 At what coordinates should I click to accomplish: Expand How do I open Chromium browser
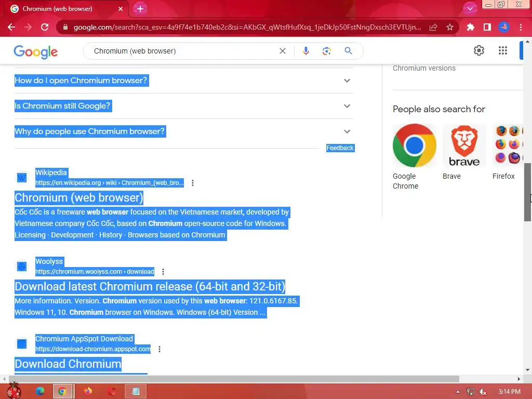(183, 81)
